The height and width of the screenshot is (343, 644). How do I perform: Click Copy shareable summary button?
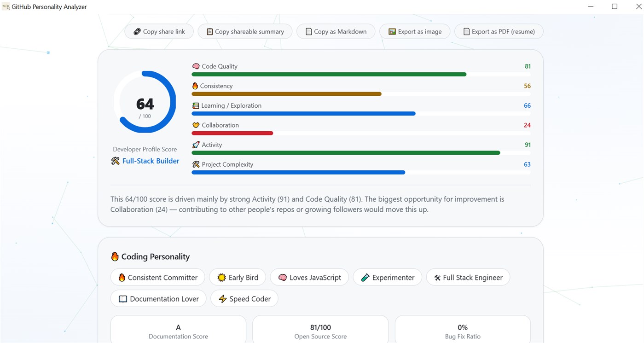[245, 31]
